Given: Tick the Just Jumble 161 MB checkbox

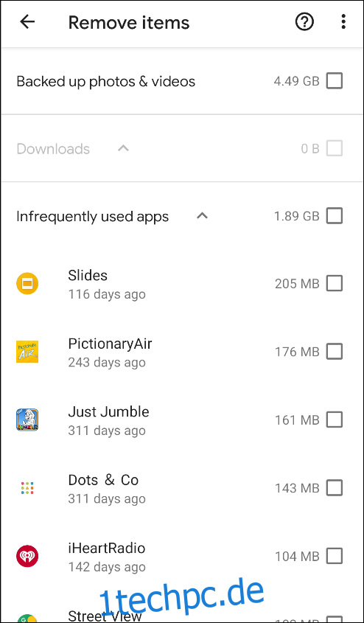Looking at the screenshot, I should 335,420.
